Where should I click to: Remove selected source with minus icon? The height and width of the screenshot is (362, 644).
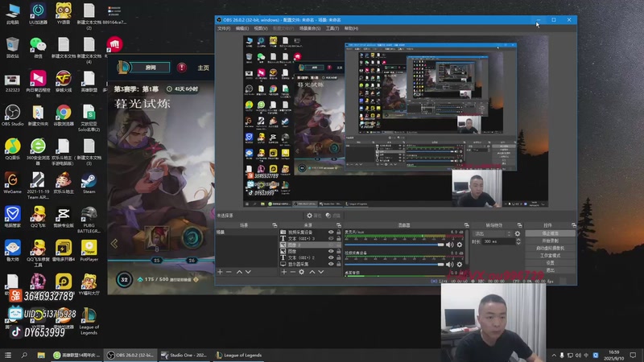click(292, 272)
